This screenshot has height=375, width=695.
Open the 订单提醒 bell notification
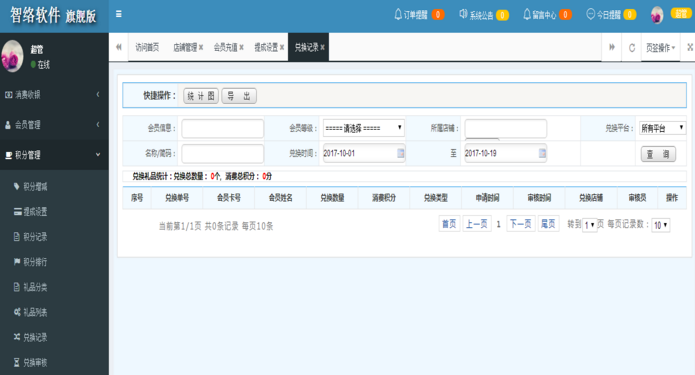[398, 15]
